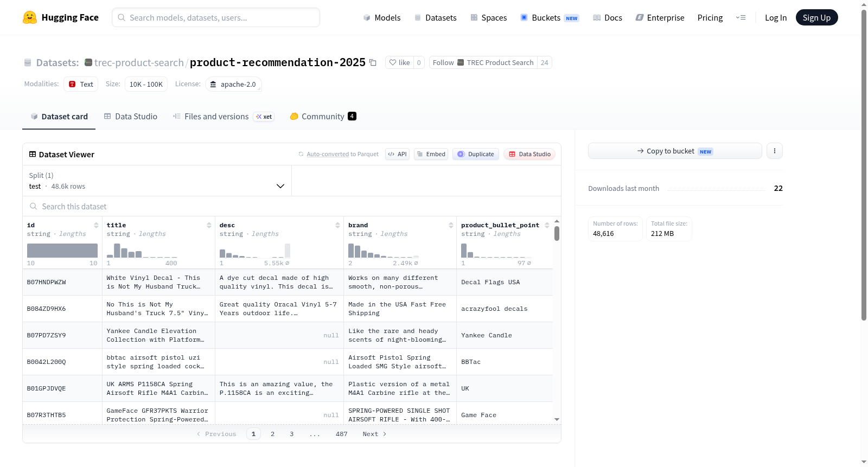
Task: Click the brand lengths histogram
Action: (384, 251)
